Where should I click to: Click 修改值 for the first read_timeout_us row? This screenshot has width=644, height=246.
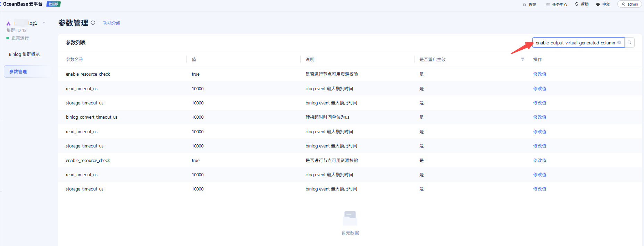pyautogui.click(x=540, y=89)
